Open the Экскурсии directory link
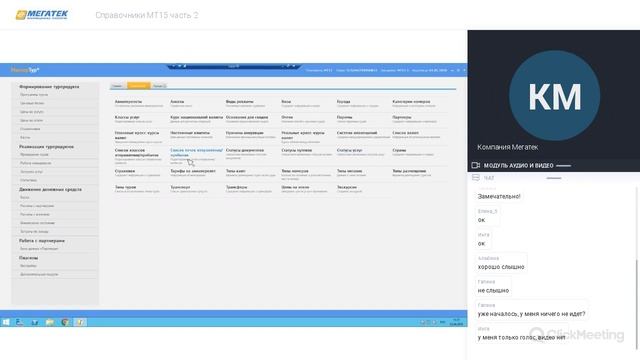 tap(347, 187)
